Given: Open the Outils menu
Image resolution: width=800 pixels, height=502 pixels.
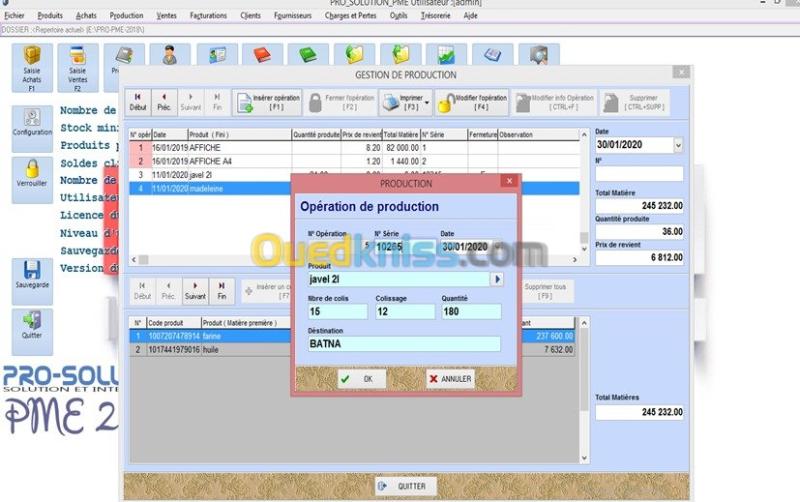Looking at the screenshot, I should click(x=398, y=16).
